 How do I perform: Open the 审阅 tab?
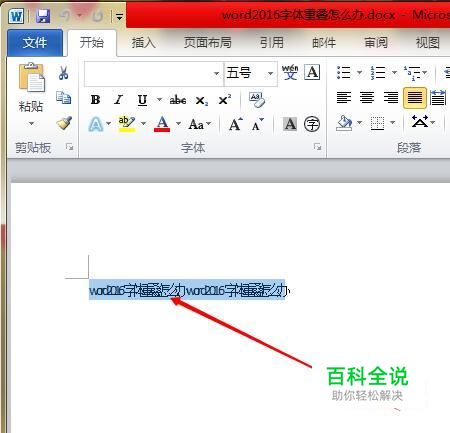tap(376, 43)
